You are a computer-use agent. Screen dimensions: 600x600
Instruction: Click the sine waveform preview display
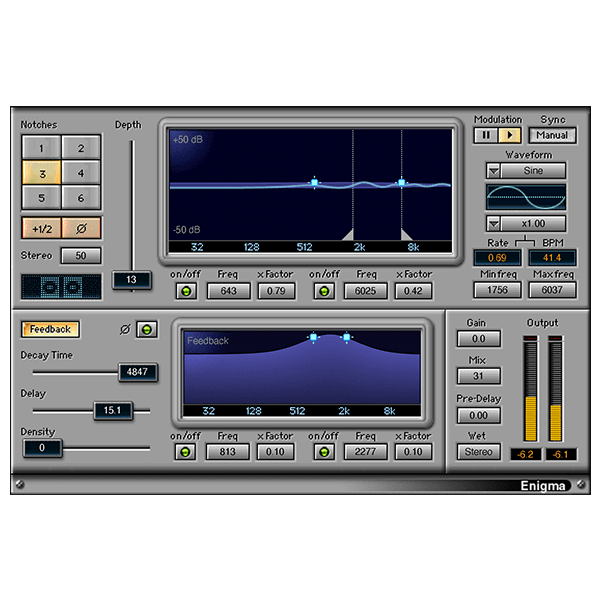coord(525,197)
